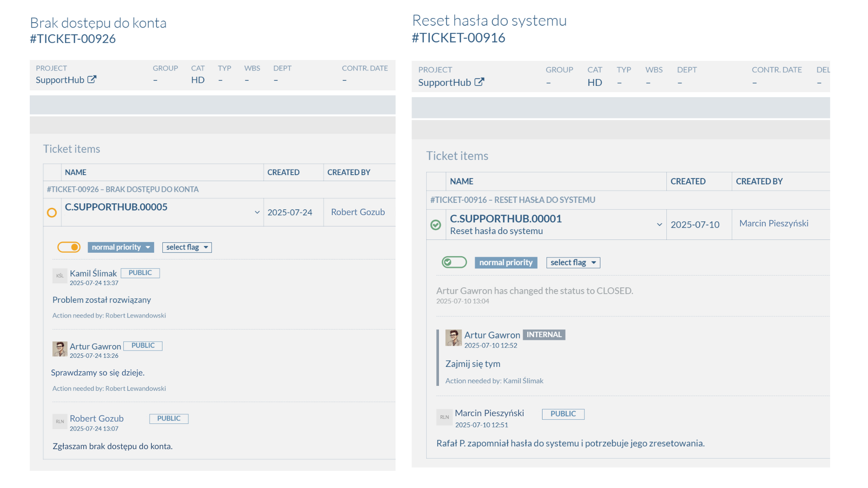Toggle the green closed status switch
868x488 pixels.
[454, 262]
